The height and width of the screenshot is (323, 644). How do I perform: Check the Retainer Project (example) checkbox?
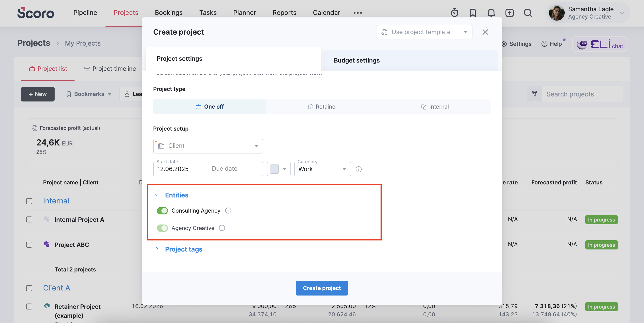click(29, 307)
